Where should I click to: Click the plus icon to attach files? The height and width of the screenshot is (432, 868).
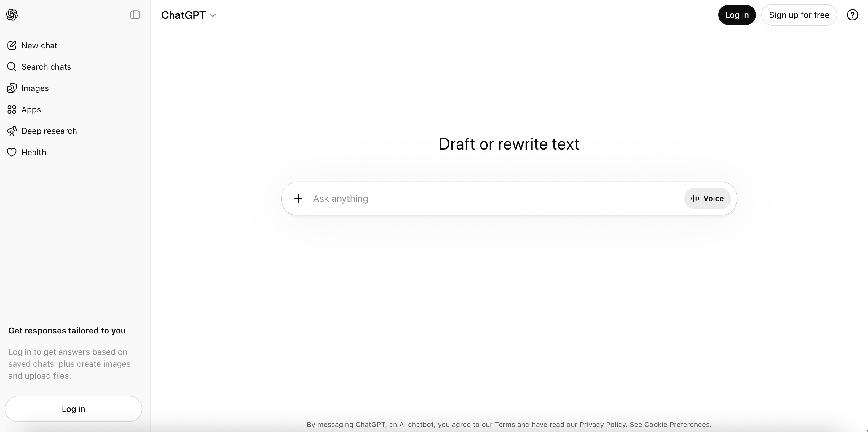pyautogui.click(x=298, y=198)
